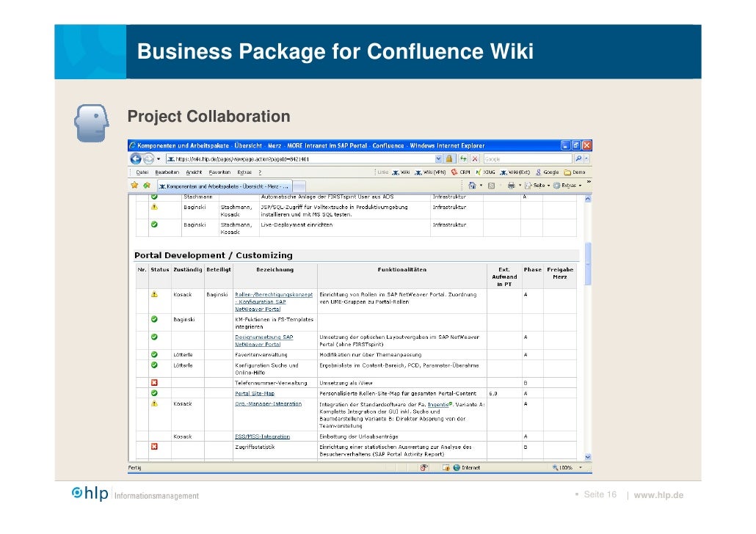Viewport: 756px width, 534px height.
Task: Click the scrollbar up arrow
Action: click(588, 198)
